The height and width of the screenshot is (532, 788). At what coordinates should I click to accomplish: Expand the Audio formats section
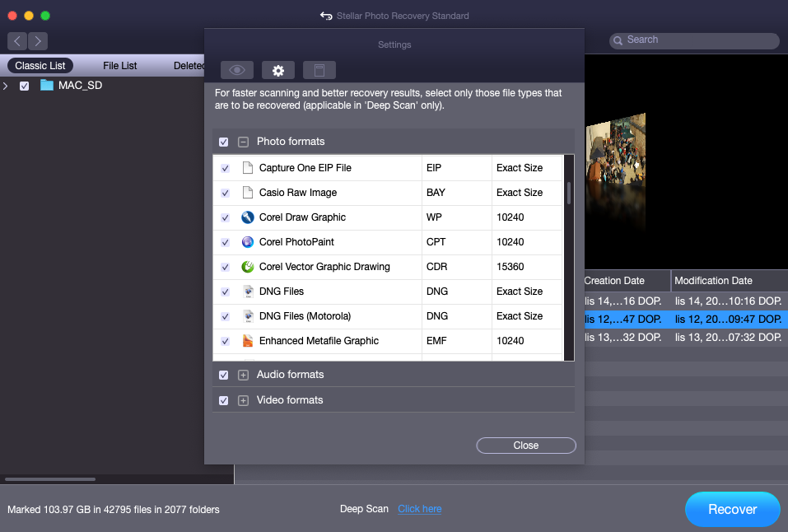tap(243, 375)
